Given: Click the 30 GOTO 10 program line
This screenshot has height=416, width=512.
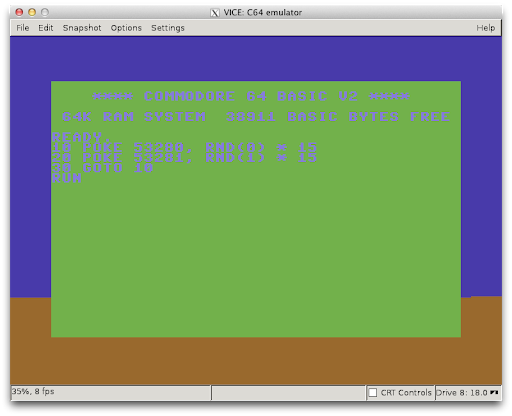Looking at the screenshot, I should (x=103, y=168).
